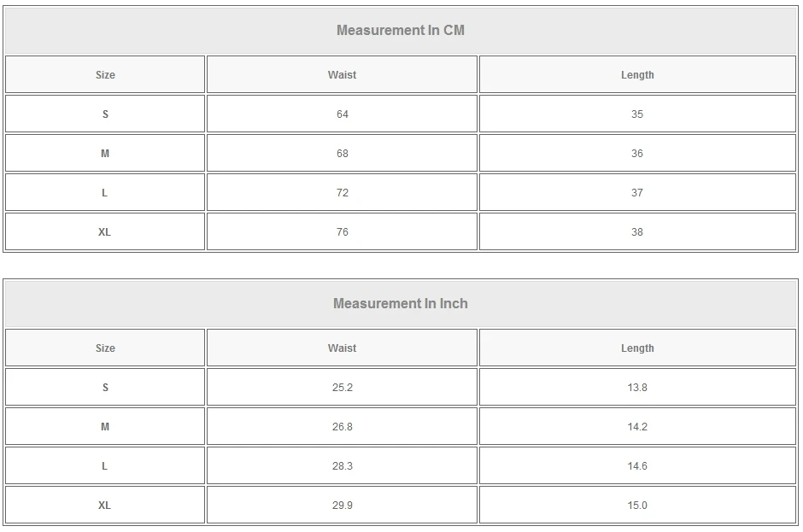Image resolution: width=803 pixels, height=532 pixels.
Task: Click the Size header in the Inch table
Action: [105, 348]
